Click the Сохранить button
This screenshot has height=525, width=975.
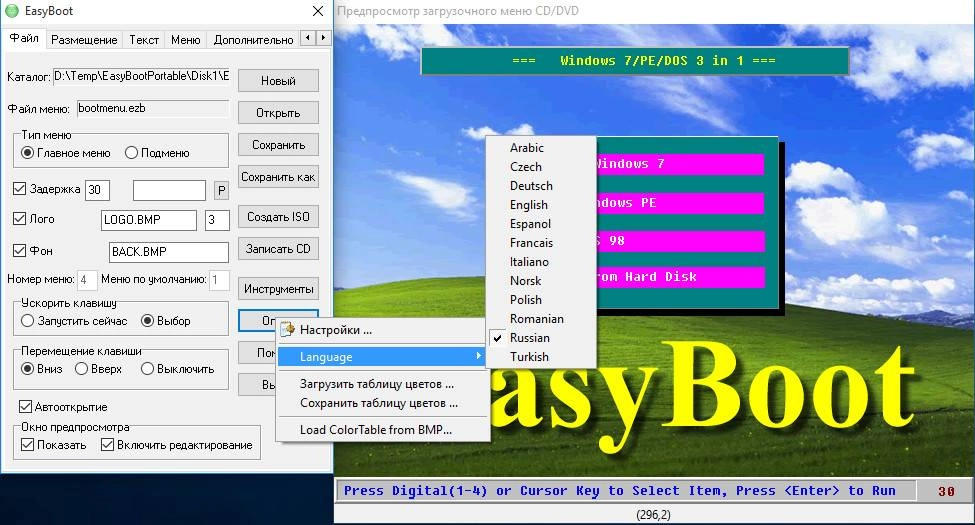pyautogui.click(x=278, y=145)
